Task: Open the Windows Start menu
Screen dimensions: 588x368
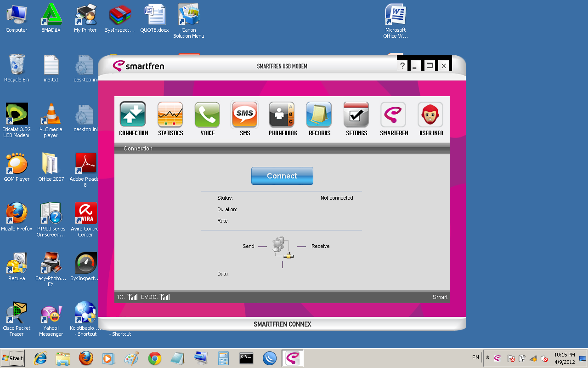Action: pyautogui.click(x=12, y=358)
